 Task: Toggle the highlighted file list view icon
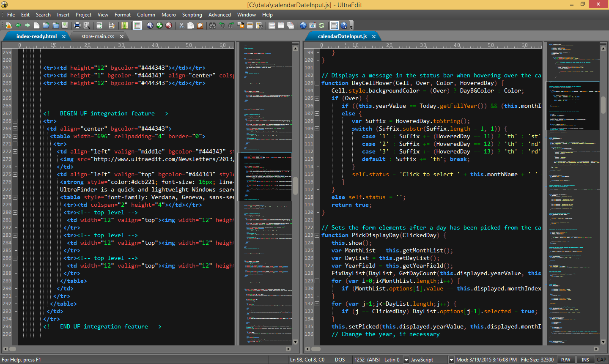coord(137,25)
